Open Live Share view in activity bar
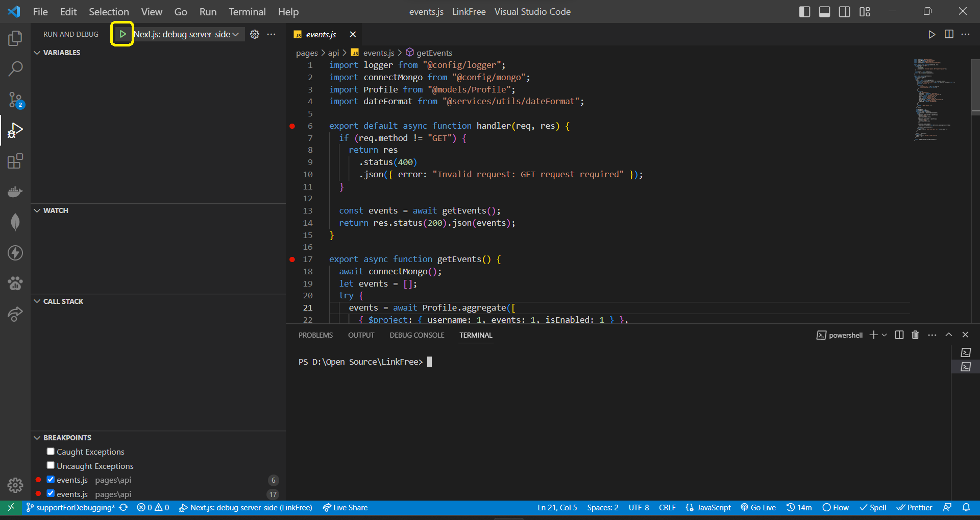The height and width of the screenshot is (520, 980). pyautogui.click(x=15, y=314)
